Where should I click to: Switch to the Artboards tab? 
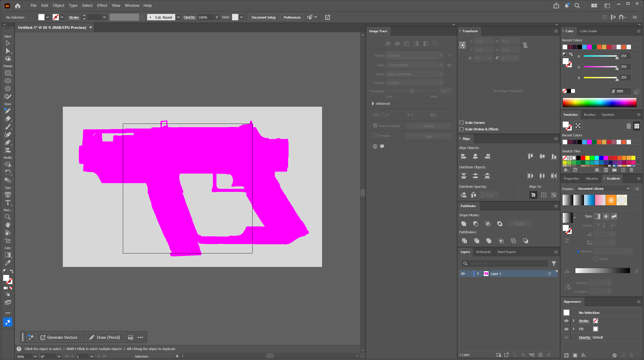point(483,252)
